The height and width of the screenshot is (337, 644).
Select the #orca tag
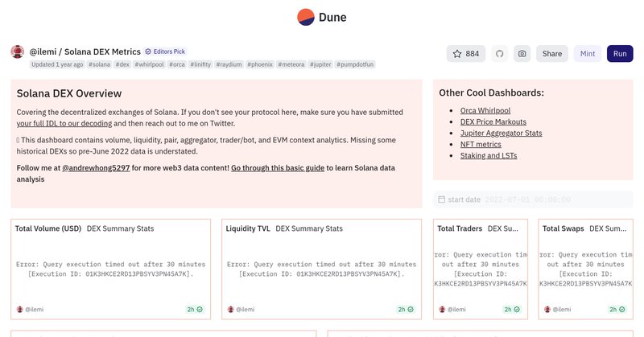177,64
